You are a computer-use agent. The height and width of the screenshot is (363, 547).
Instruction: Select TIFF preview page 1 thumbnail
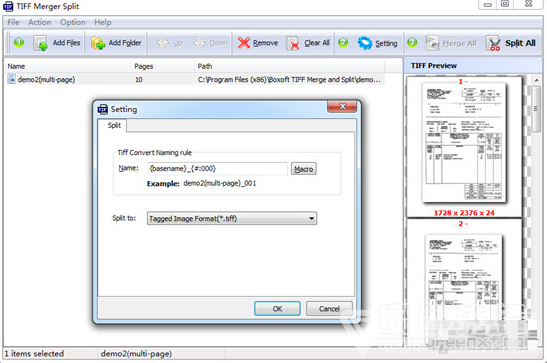464,142
